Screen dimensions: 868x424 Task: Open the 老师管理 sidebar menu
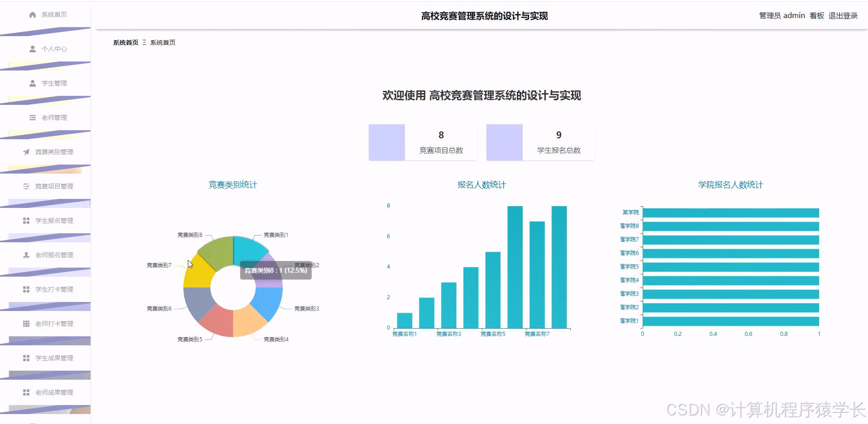[45, 118]
